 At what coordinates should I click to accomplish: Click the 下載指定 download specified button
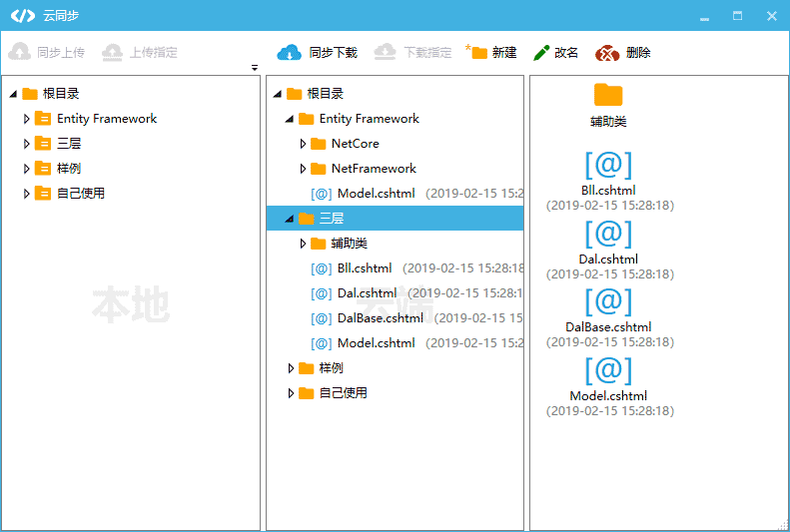pos(413,52)
